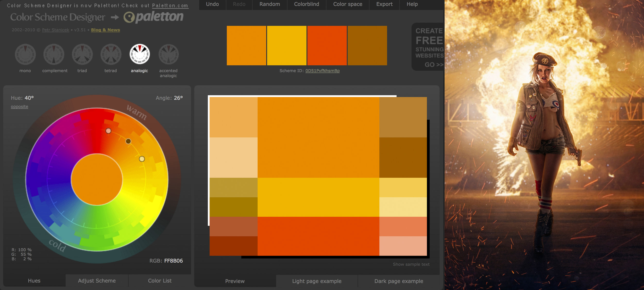
Task: Click the opposite hue link
Action: [19, 107]
